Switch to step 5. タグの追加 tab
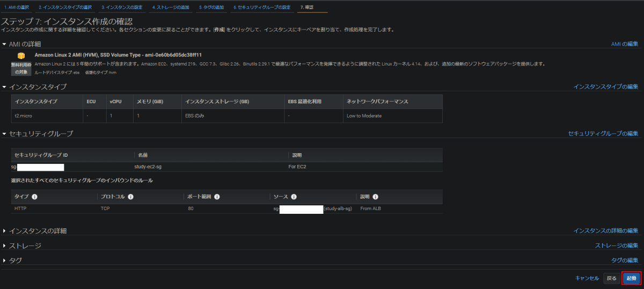The image size is (644, 289). 211,8
